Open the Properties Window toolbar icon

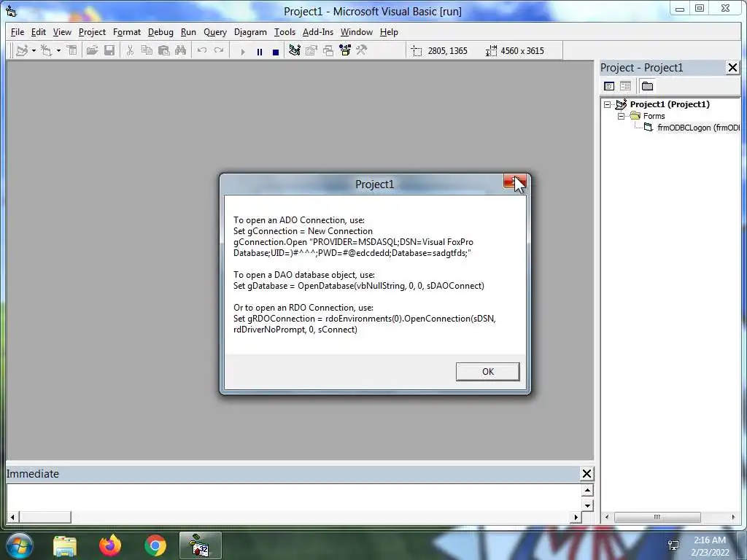pyautogui.click(x=311, y=50)
